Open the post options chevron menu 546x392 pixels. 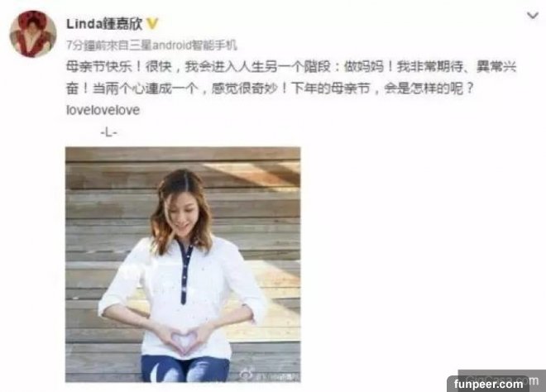[533, 16]
